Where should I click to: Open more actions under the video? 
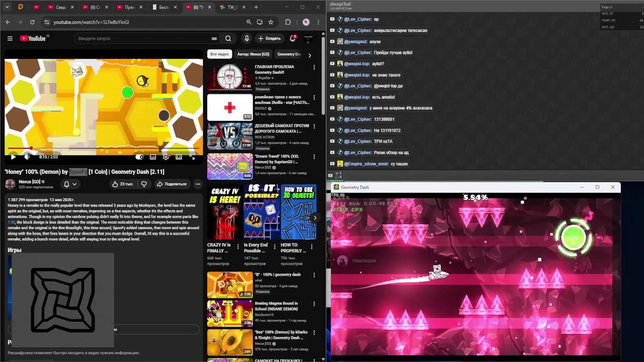click(198, 184)
